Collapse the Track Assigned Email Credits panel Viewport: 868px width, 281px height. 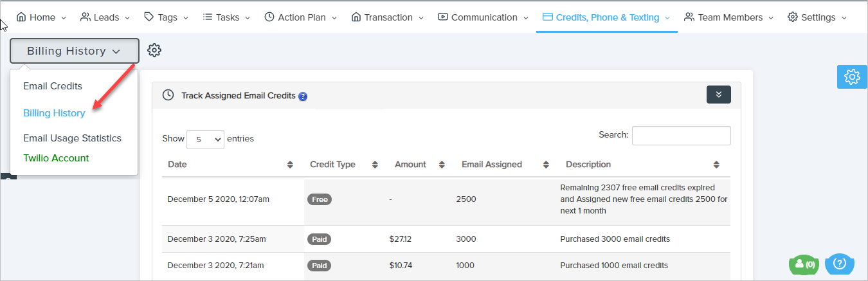point(718,95)
